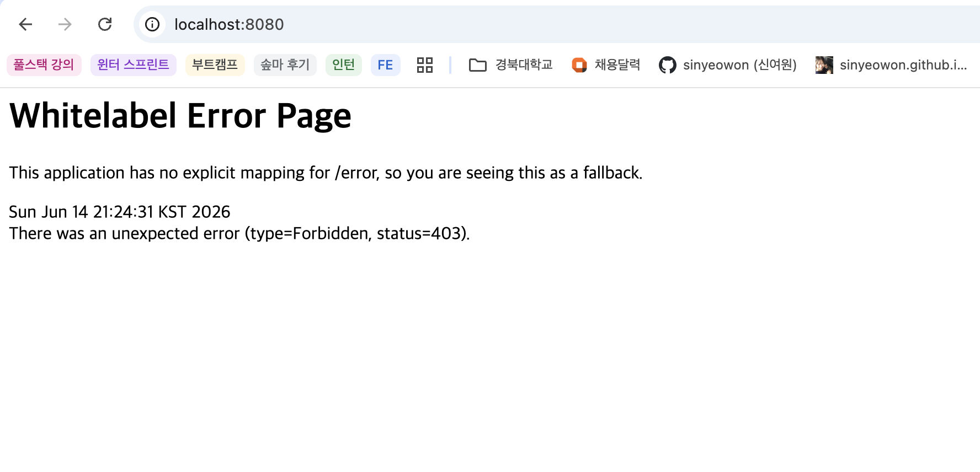Open the 인턴 bookmark group

click(x=344, y=65)
